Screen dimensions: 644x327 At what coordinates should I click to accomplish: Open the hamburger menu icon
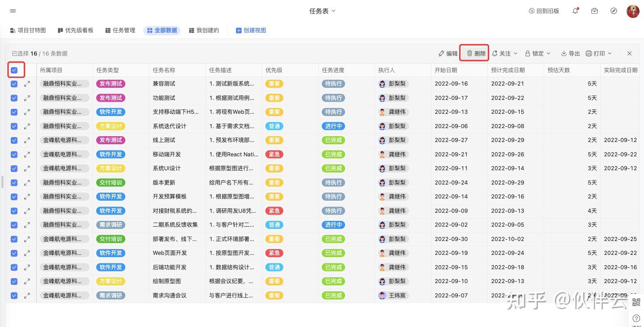(13, 11)
